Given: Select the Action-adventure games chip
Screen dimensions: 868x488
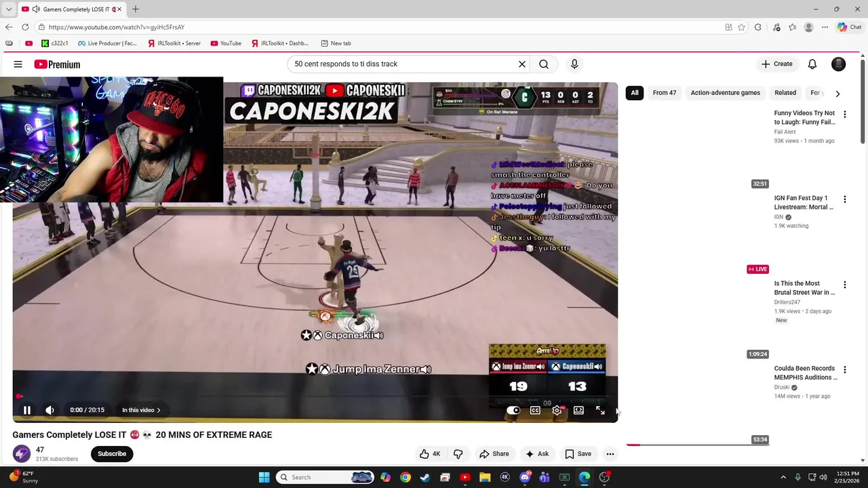Looking at the screenshot, I should click(725, 93).
